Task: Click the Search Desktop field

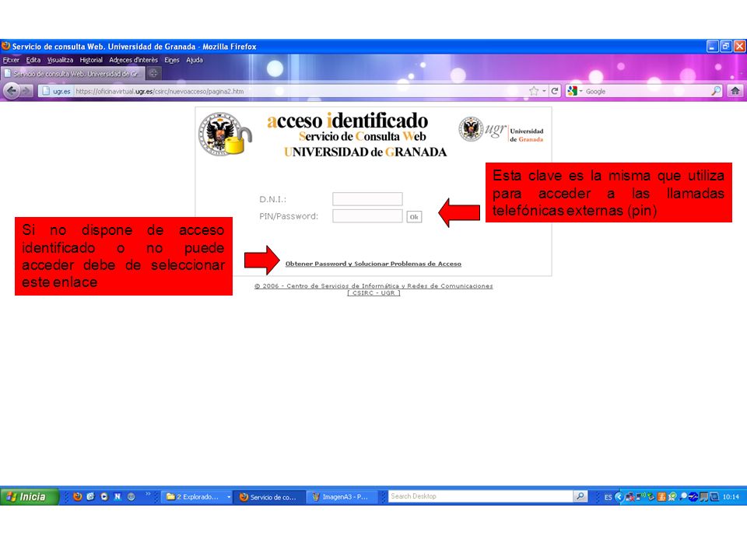Action: click(x=481, y=496)
